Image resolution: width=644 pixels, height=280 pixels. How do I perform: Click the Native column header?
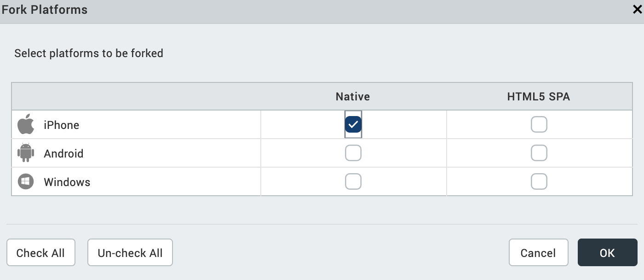[353, 97]
